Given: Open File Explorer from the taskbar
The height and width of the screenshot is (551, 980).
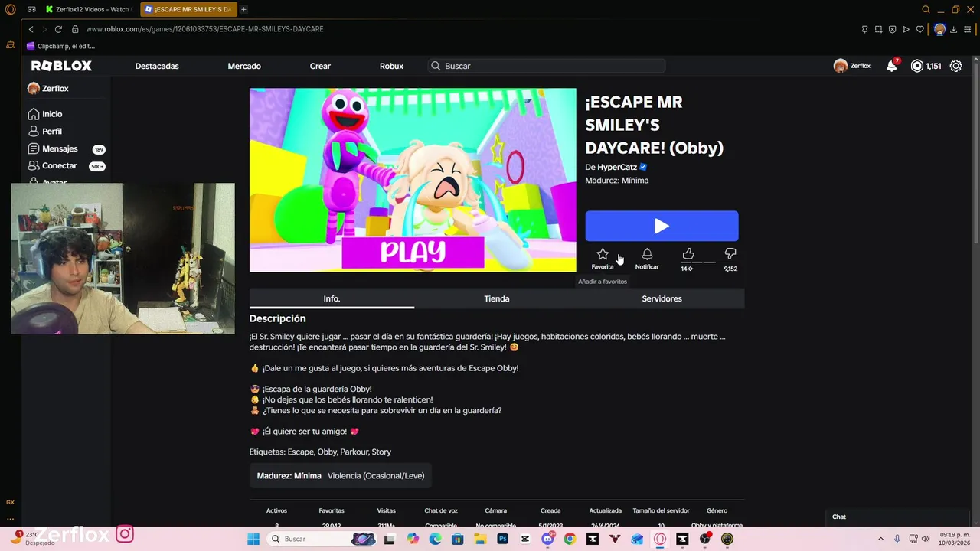Looking at the screenshot, I should (x=480, y=539).
